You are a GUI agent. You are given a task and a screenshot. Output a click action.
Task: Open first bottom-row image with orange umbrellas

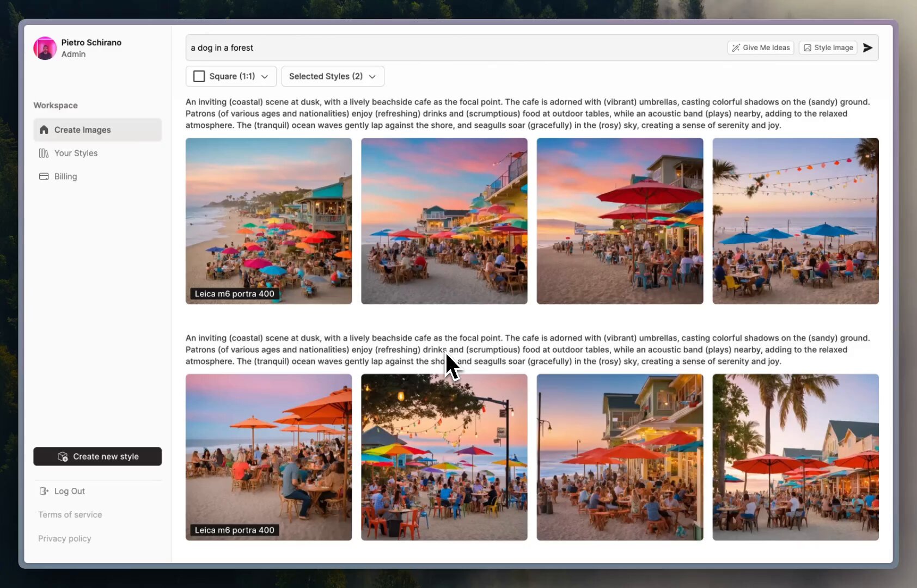tap(268, 457)
